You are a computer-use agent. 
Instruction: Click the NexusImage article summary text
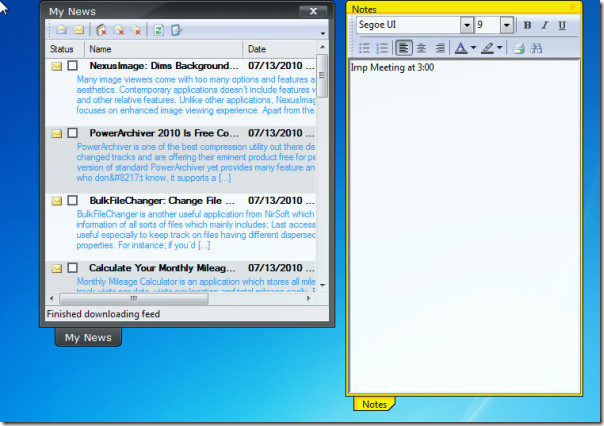(x=196, y=95)
